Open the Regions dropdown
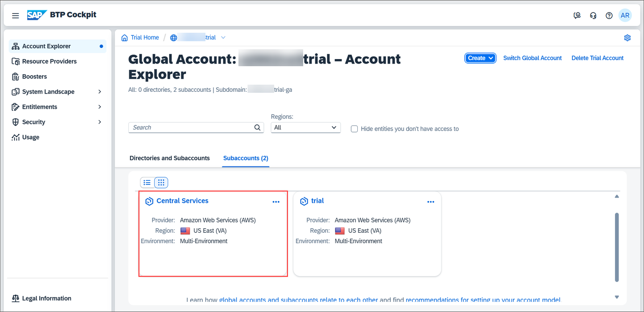This screenshot has height=312, width=644. coord(306,128)
